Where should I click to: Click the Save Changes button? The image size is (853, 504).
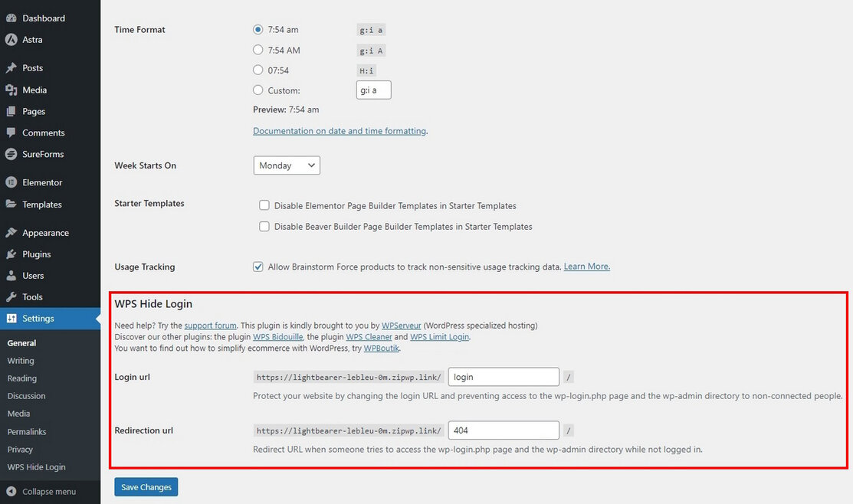146,487
